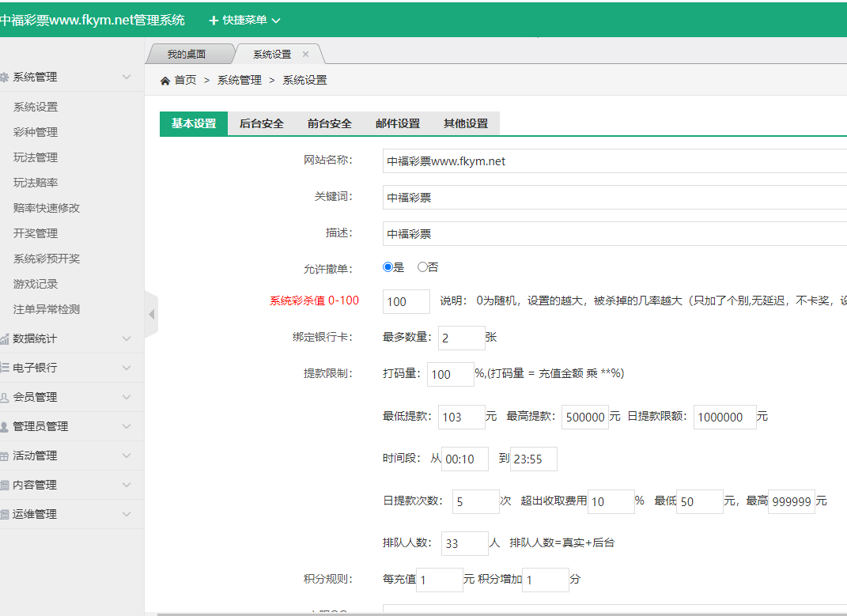Click the 系统管理 breadcrumb link

239,79
